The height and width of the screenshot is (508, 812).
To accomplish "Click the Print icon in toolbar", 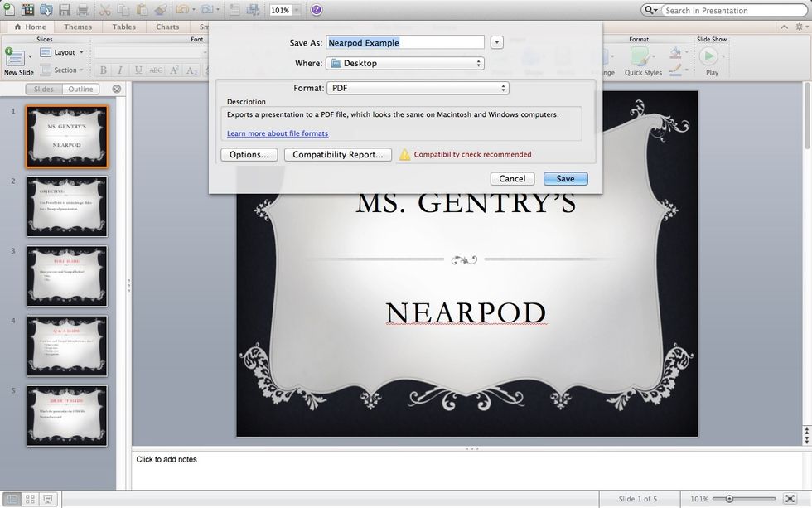I will pos(83,9).
